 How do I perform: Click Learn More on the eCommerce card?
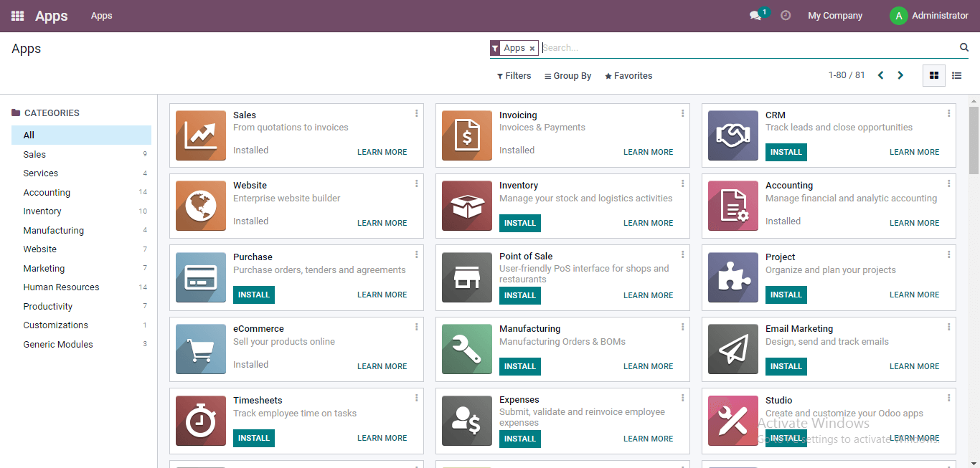[382, 366]
